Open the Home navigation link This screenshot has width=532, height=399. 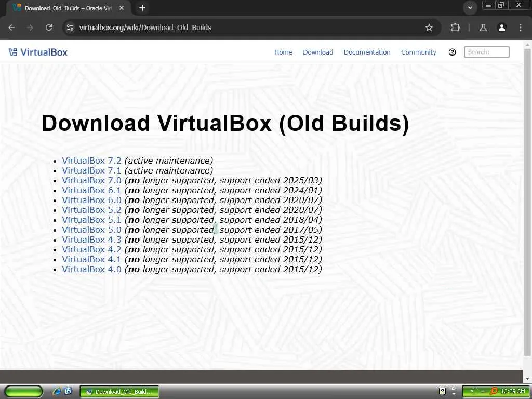click(x=283, y=52)
